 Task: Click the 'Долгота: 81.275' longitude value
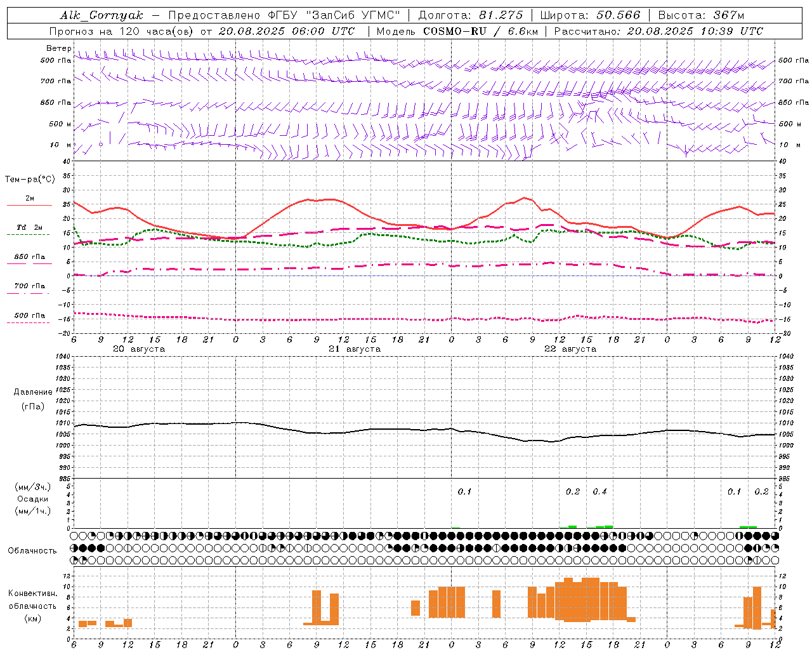(471, 15)
